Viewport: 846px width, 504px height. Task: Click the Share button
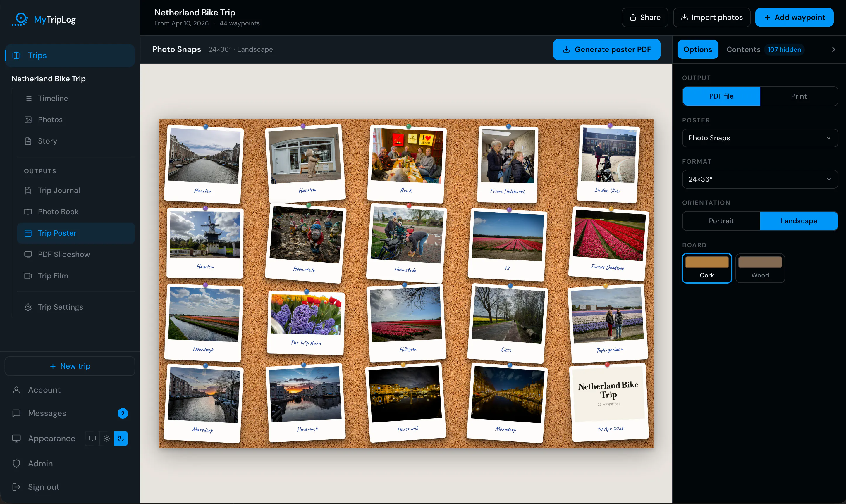tap(644, 17)
